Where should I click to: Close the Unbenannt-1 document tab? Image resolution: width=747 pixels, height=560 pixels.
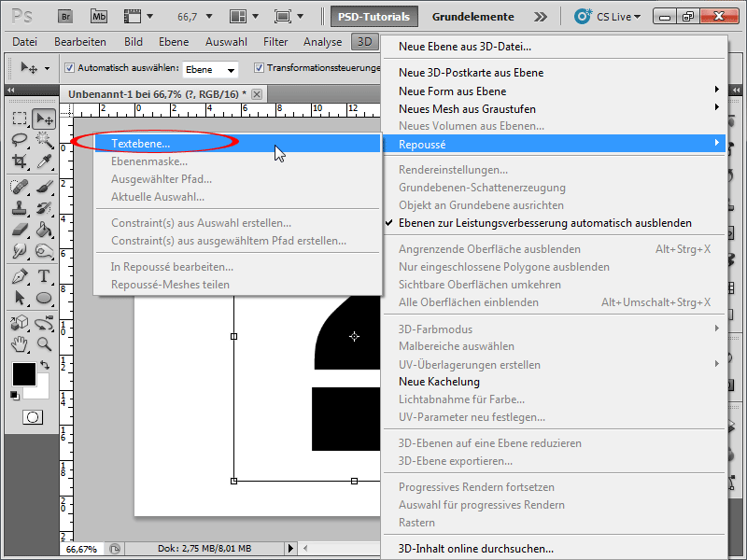click(x=257, y=94)
